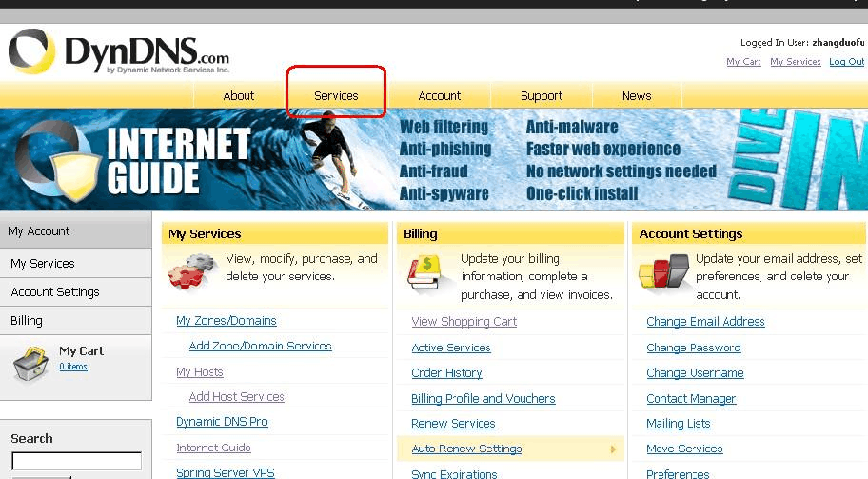The height and width of the screenshot is (479, 868).
Task: Click the My Cart basket icon
Action: (30, 365)
